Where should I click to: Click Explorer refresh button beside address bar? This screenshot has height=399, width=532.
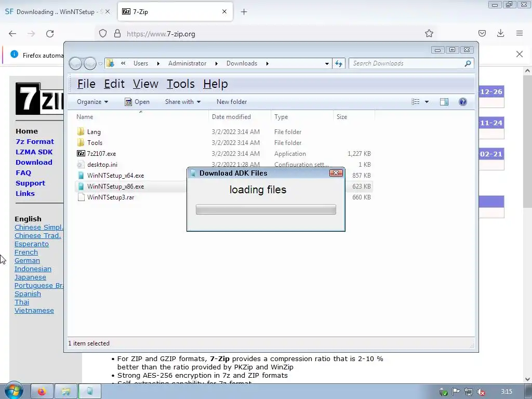[x=339, y=63]
